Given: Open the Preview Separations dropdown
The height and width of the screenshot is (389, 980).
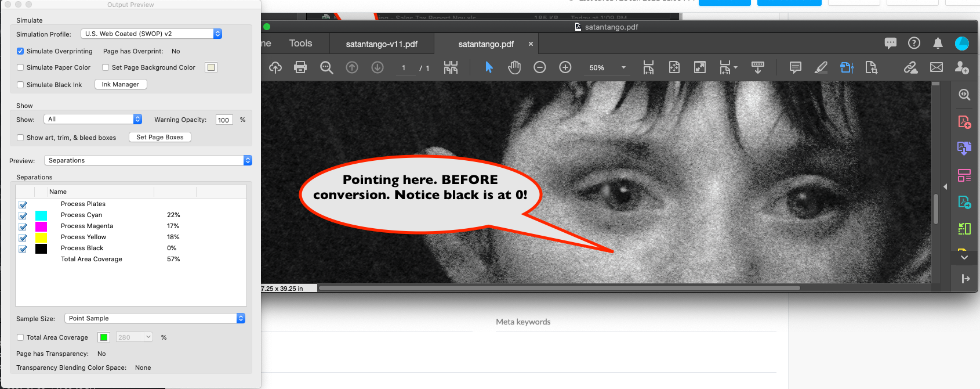Looking at the screenshot, I should pyautogui.click(x=148, y=160).
